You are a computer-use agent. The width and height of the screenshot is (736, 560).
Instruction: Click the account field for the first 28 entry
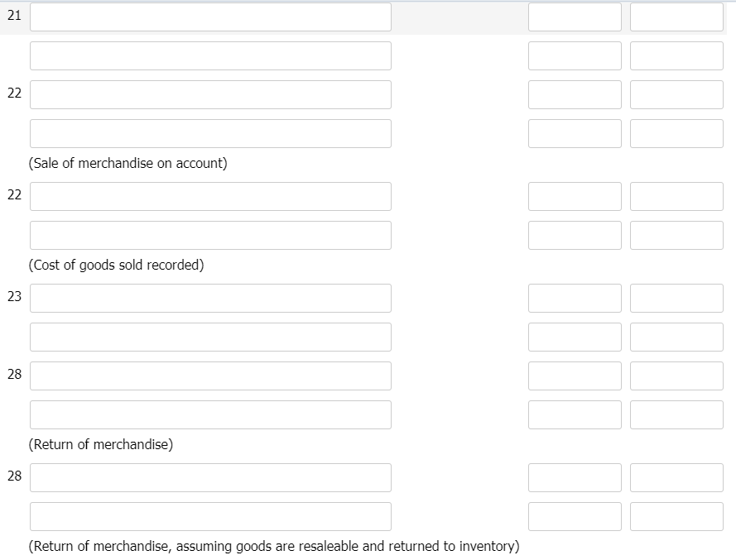tap(210, 376)
